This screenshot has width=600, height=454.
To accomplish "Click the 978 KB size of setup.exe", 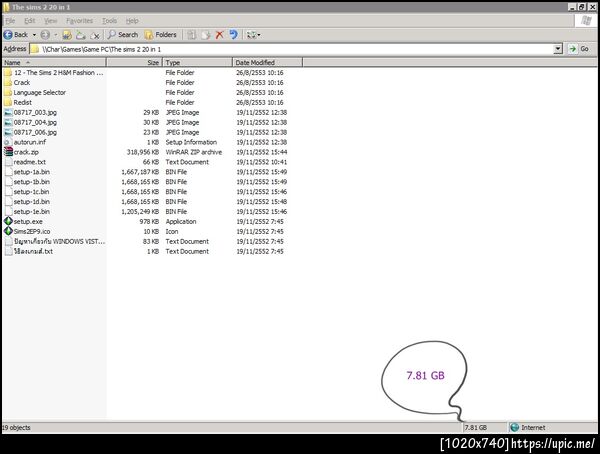I will pos(149,221).
